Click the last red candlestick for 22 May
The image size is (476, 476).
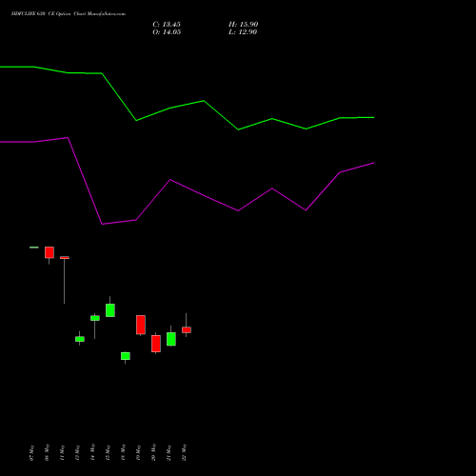[187, 329]
